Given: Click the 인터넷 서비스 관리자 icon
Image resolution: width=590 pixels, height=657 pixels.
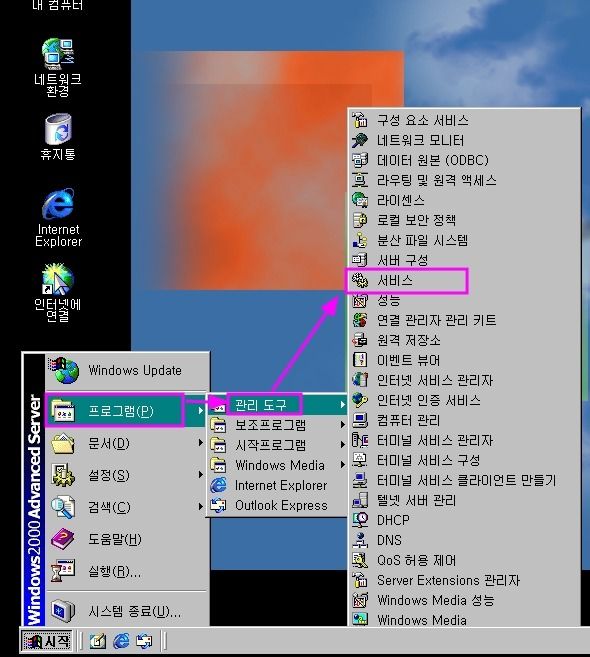Looking at the screenshot, I should pyautogui.click(x=360, y=380).
